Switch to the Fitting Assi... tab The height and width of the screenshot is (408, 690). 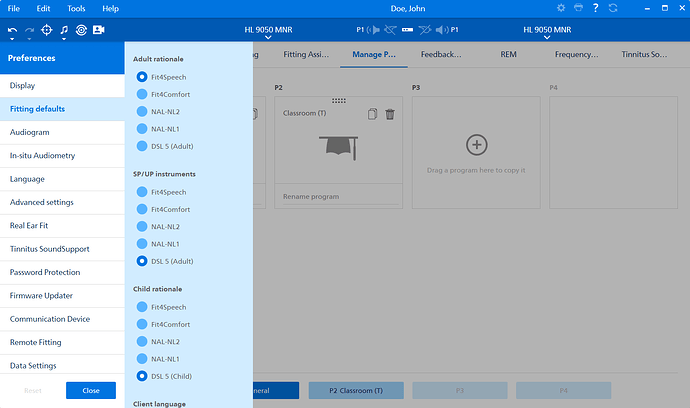[306, 55]
